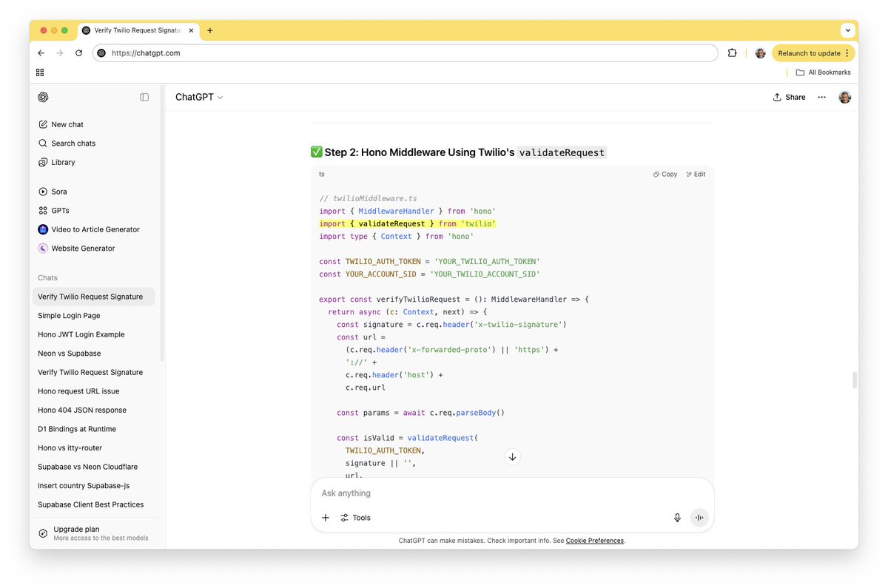
Task: Go forward in browser
Action: tap(60, 53)
